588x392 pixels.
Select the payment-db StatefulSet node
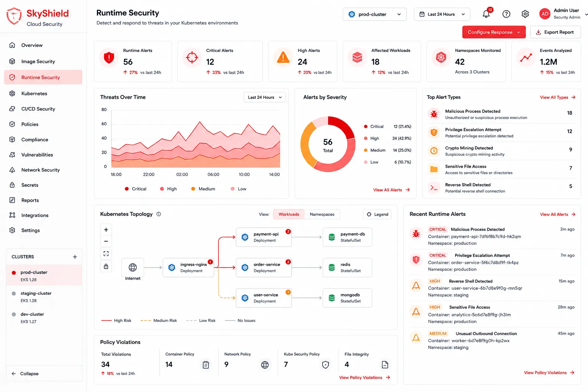pos(347,237)
